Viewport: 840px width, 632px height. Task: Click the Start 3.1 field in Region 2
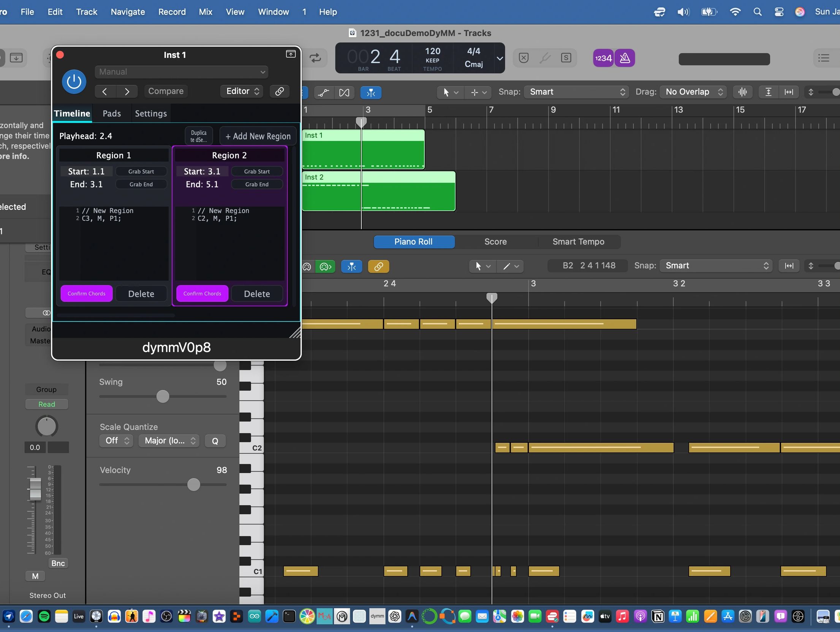click(x=202, y=171)
